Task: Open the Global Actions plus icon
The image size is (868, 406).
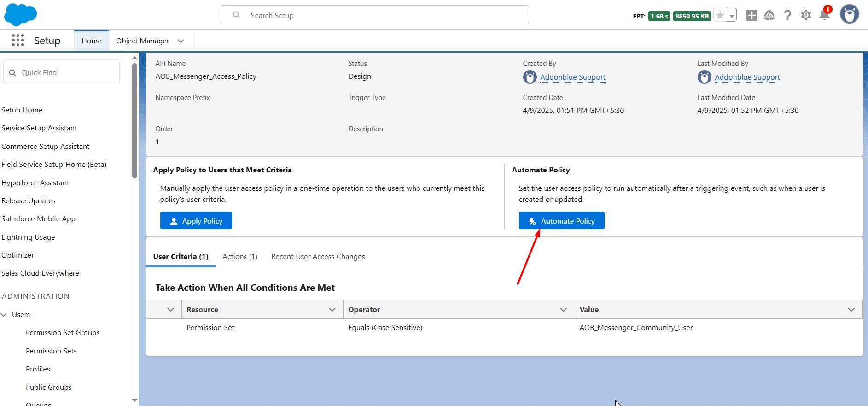Action: pyautogui.click(x=751, y=16)
